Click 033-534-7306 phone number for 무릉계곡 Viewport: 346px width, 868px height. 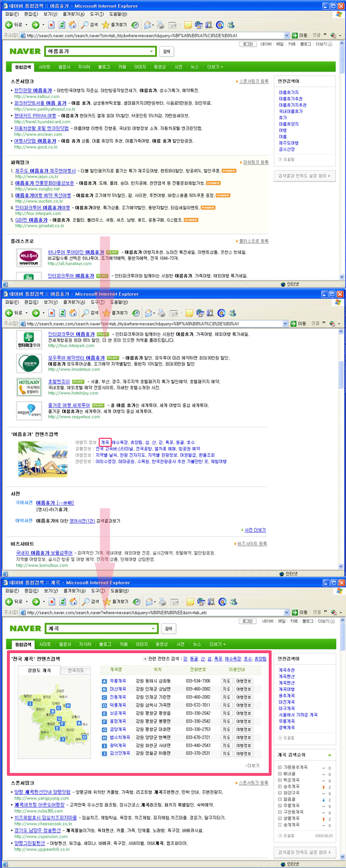tap(198, 680)
